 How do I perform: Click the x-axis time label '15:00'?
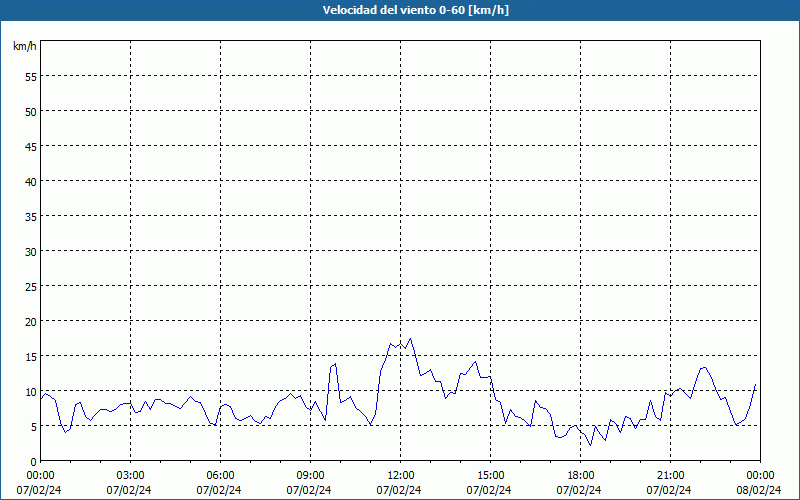point(490,476)
